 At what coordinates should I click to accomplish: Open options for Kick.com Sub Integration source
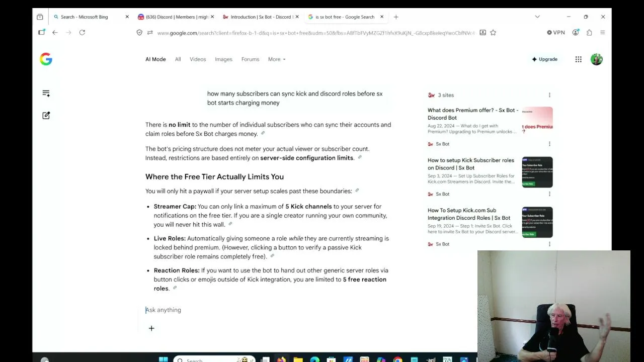[x=549, y=244]
